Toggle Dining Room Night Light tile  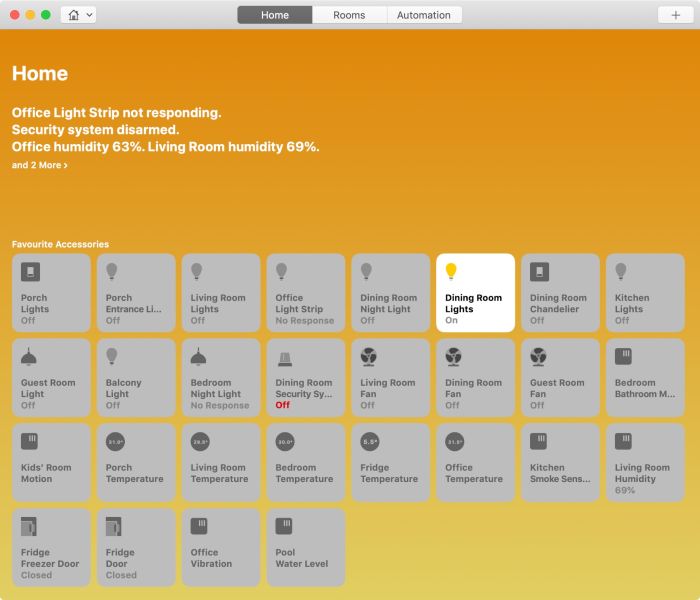click(x=391, y=293)
